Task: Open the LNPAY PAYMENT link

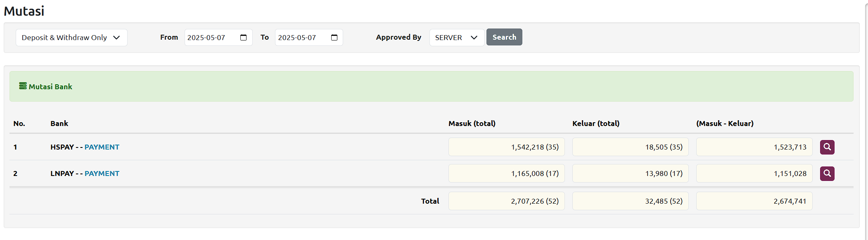Action: (102, 173)
